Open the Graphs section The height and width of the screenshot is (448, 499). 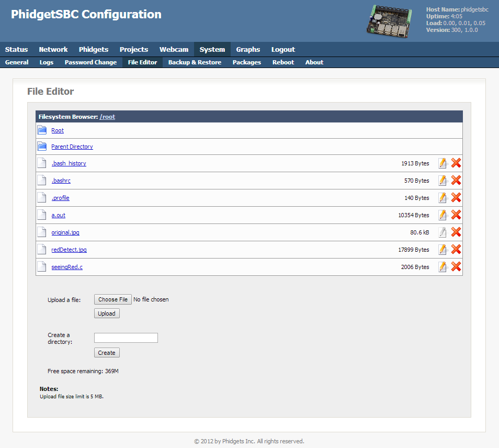tap(248, 49)
